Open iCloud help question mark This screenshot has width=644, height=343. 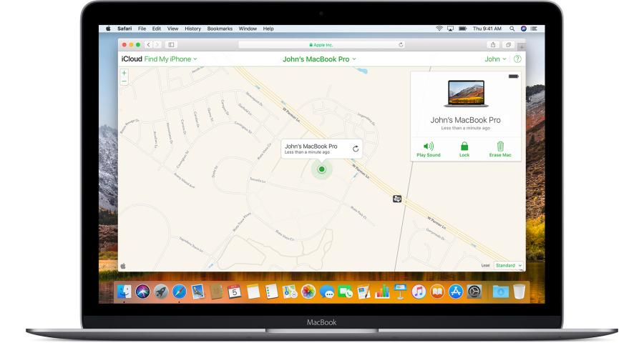point(517,59)
